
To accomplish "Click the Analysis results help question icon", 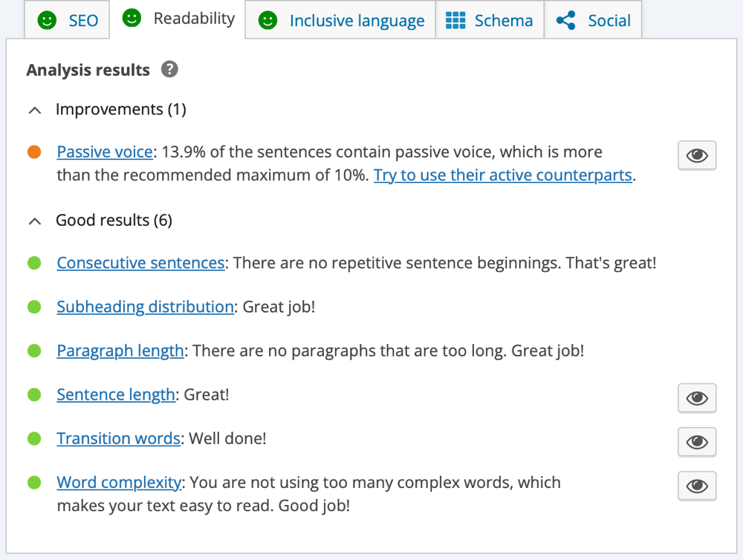I will pyautogui.click(x=169, y=69).
